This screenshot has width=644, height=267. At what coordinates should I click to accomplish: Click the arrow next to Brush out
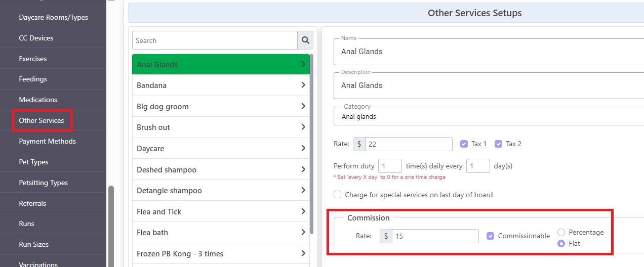[303, 127]
